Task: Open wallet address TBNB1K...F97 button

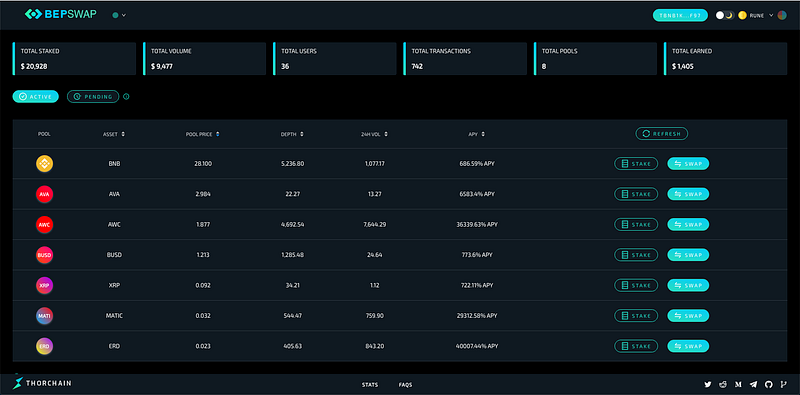Action: pyautogui.click(x=680, y=15)
